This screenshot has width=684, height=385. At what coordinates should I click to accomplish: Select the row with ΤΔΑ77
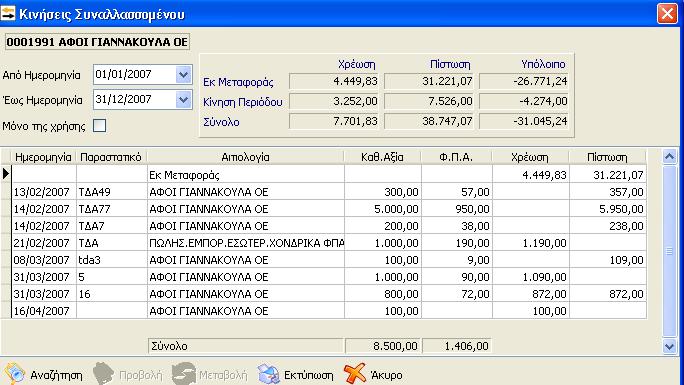click(x=329, y=209)
